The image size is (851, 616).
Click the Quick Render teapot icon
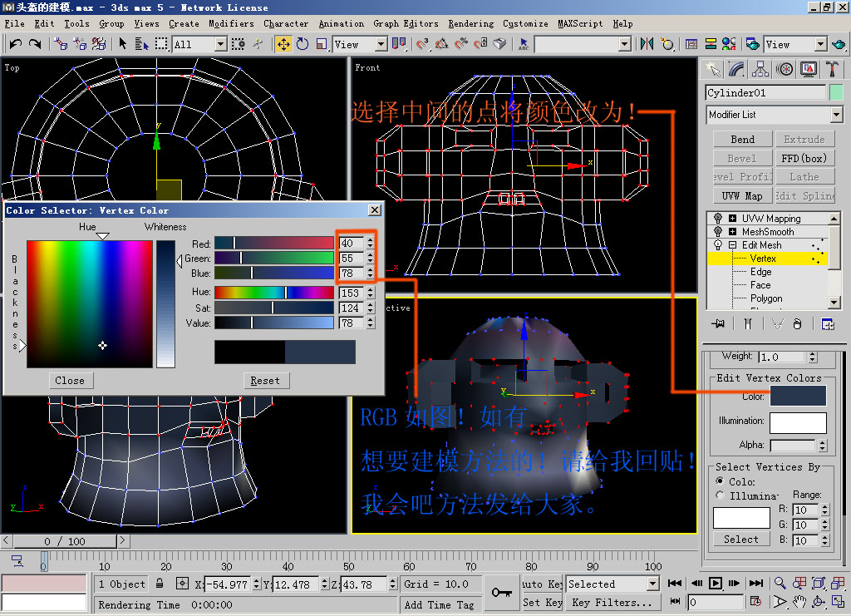[839, 44]
